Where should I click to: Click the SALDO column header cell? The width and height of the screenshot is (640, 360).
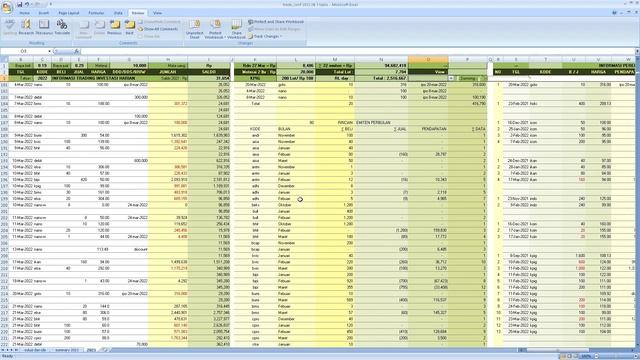click(209, 72)
